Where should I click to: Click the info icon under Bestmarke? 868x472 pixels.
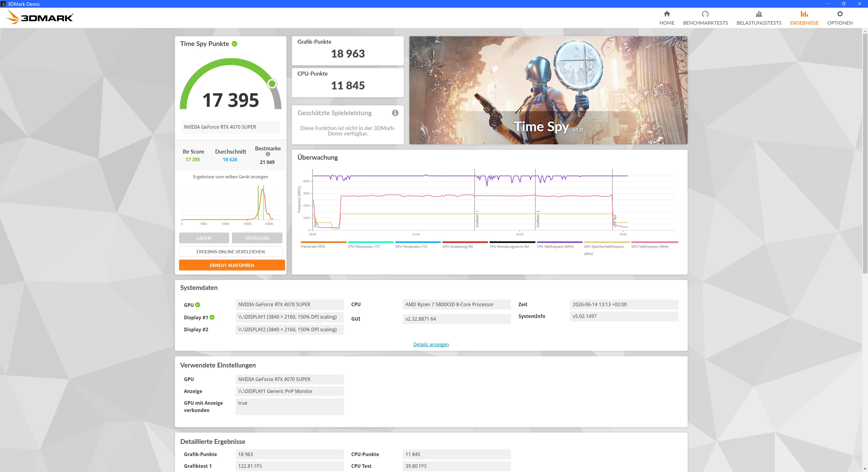268,154
